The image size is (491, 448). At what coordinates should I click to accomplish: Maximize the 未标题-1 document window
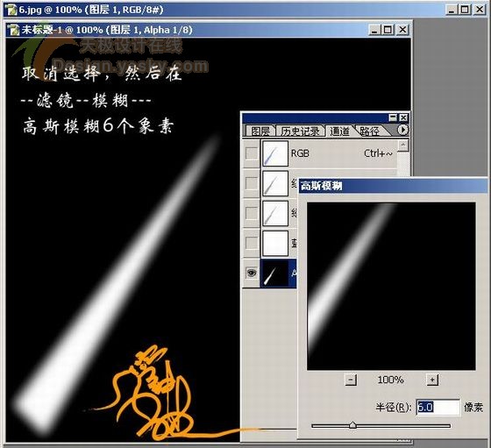click(388, 30)
